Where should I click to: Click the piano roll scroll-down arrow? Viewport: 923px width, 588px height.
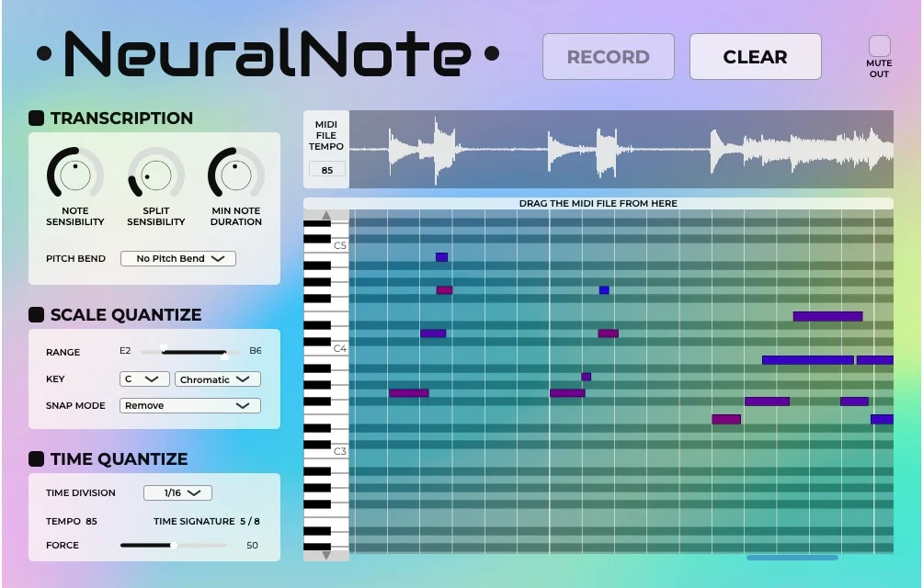[x=326, y=555]
